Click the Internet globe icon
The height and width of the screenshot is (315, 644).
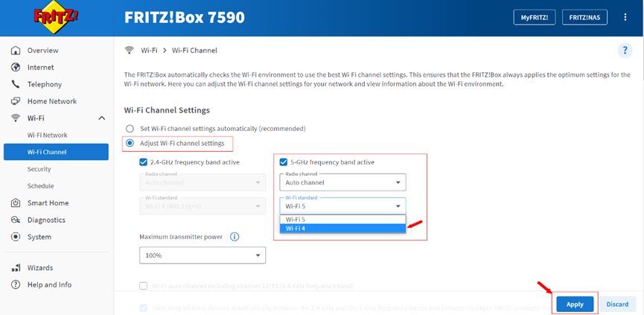pos(16,67)
